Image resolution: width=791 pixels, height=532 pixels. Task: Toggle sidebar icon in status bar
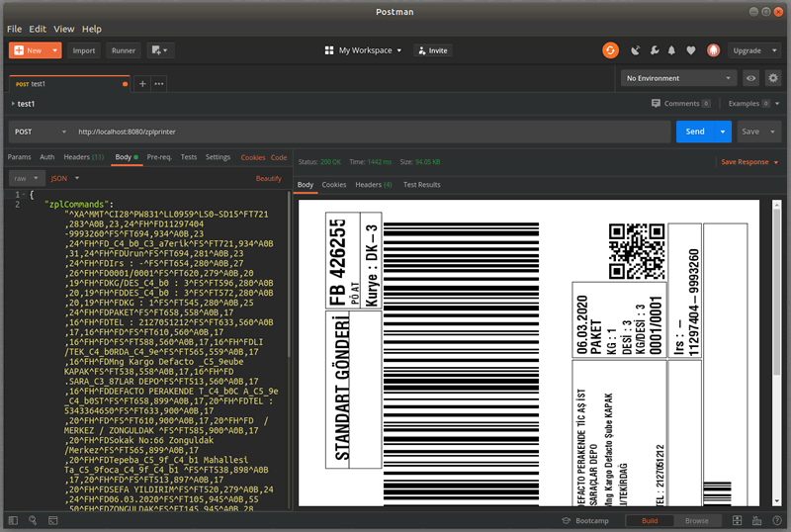[x=13, y=520]
